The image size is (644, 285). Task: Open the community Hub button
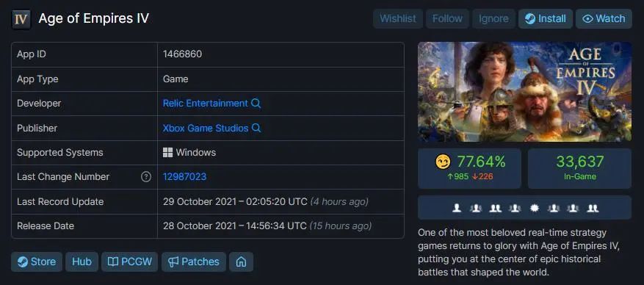[82, 262]
